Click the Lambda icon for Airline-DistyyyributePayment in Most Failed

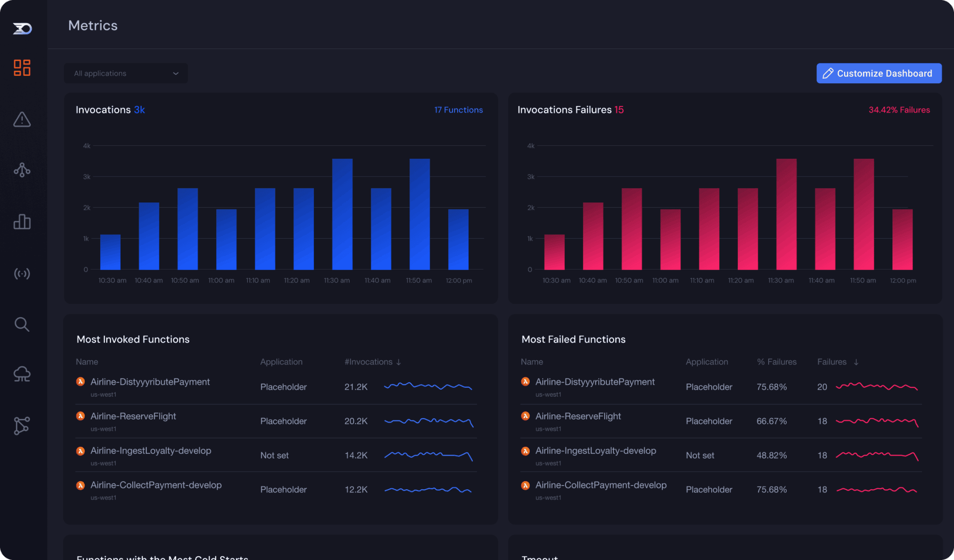(525, 382)
